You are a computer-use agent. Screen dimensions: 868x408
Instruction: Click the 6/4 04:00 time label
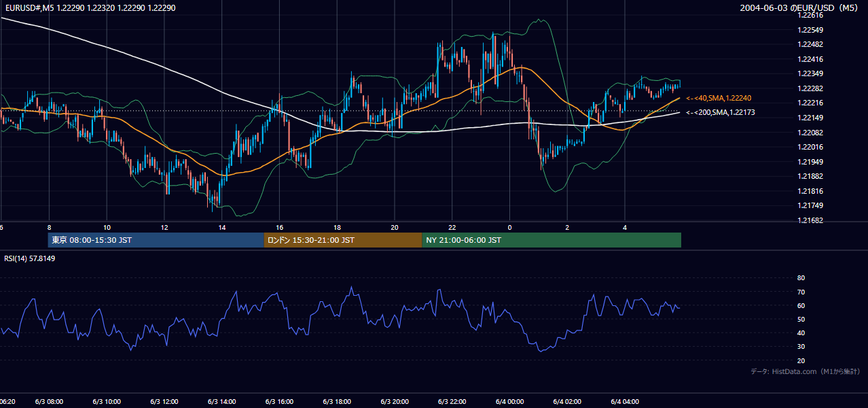(x=625, y=402)
